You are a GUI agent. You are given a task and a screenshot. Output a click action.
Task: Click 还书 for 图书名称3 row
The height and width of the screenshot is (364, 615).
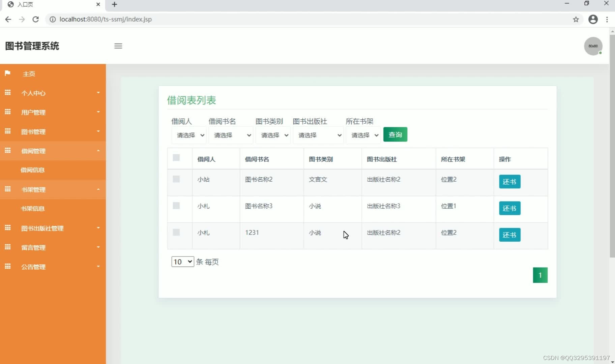pyautogui.click(x=509, y=208)
